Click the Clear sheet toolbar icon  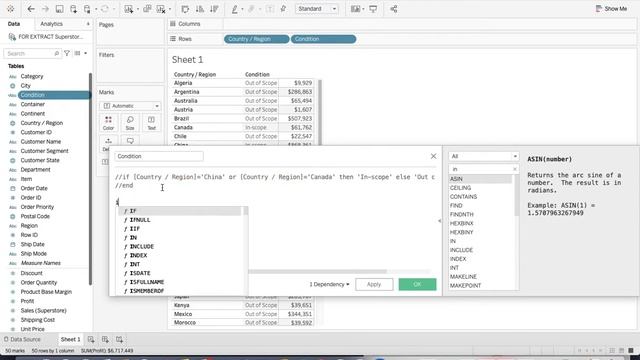click(162, 9)
